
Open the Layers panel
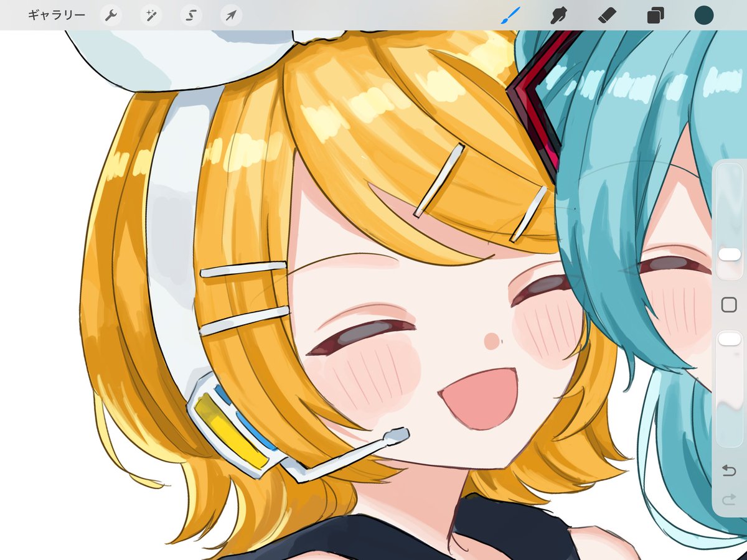coord(655,16)
